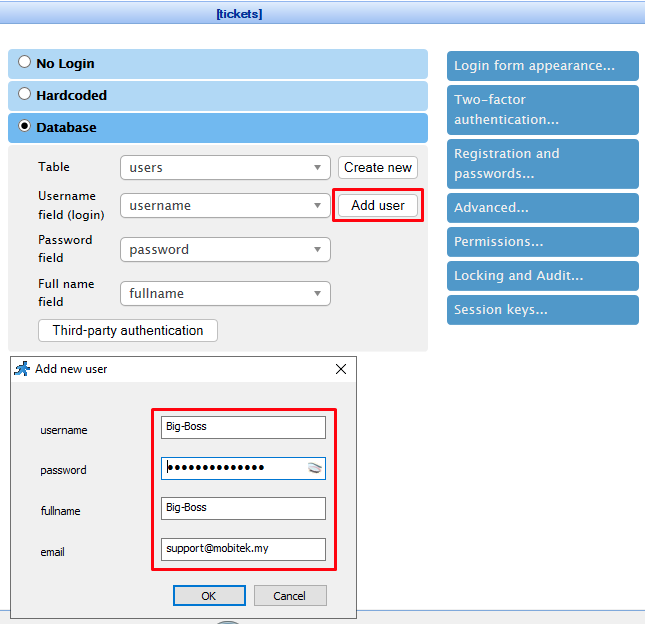This screenshot has width=645, height=624.
Task: Select the No Login radio option
Action: [x=25, y=63]
